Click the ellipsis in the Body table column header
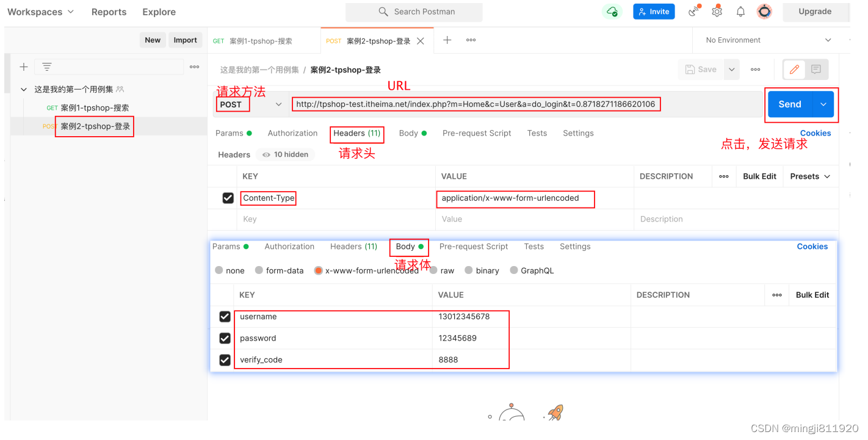 coord(777,295)
